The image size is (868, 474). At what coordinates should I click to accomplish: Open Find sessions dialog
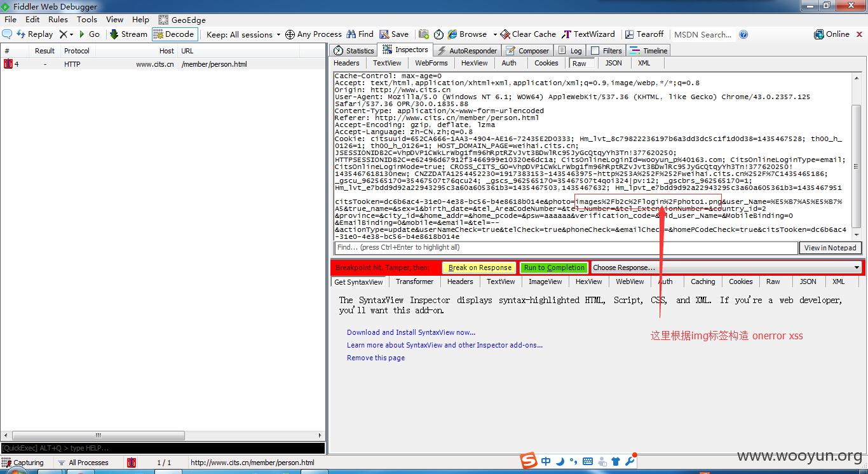point(360,34)
